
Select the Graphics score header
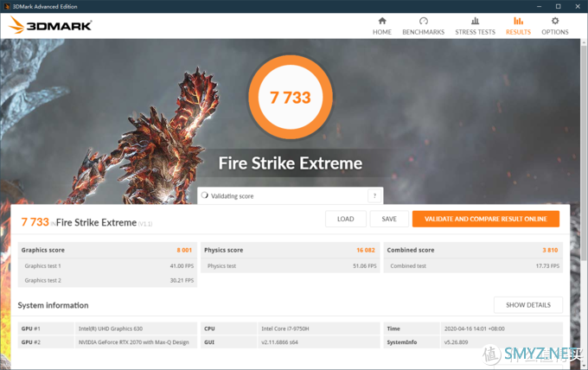click(43, 249)
